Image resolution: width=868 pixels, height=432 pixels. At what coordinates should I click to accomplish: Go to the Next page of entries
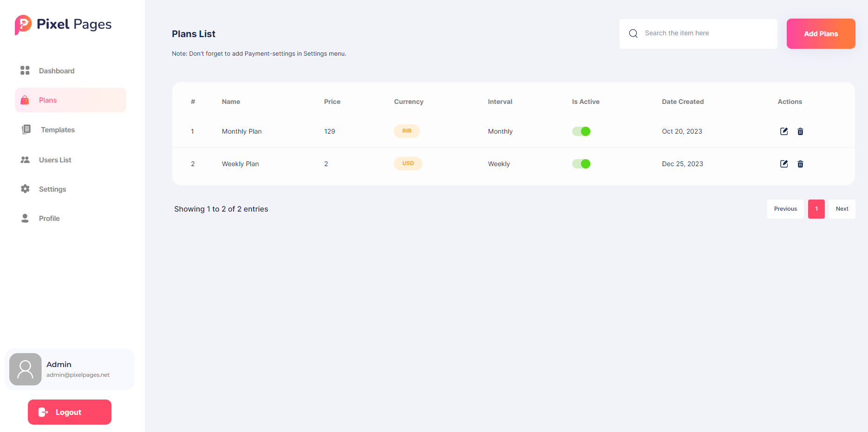tap(842, 209)
